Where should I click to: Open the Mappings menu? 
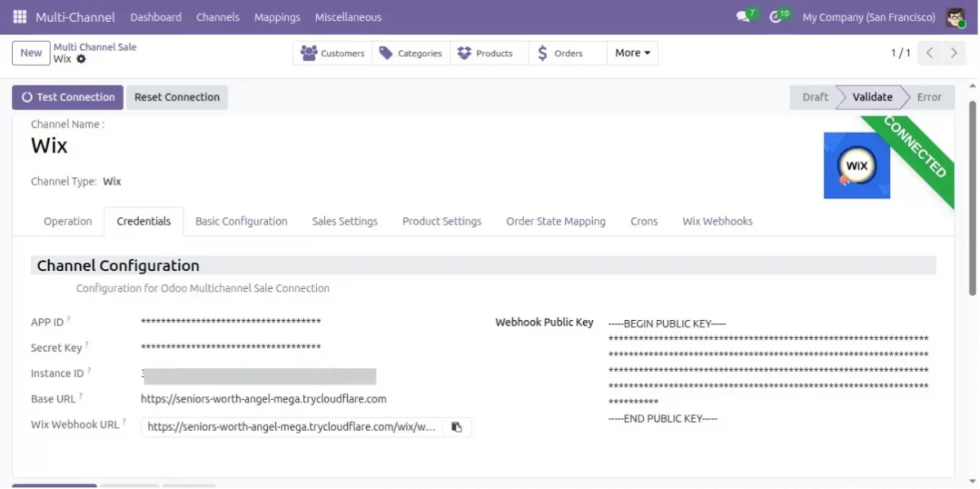coord(277,17)
